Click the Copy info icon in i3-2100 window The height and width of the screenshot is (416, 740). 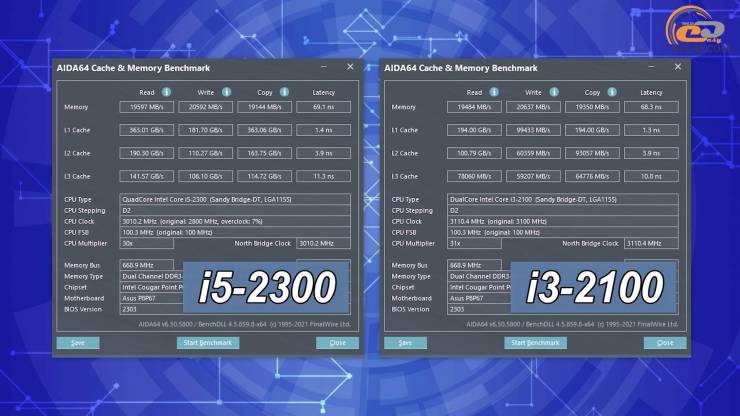point(612,92)
